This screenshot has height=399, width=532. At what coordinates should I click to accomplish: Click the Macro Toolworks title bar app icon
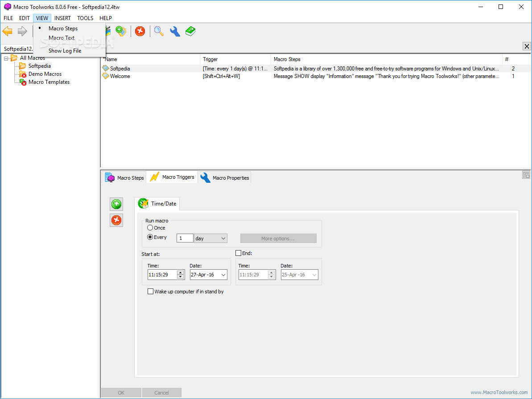[7, 6]
